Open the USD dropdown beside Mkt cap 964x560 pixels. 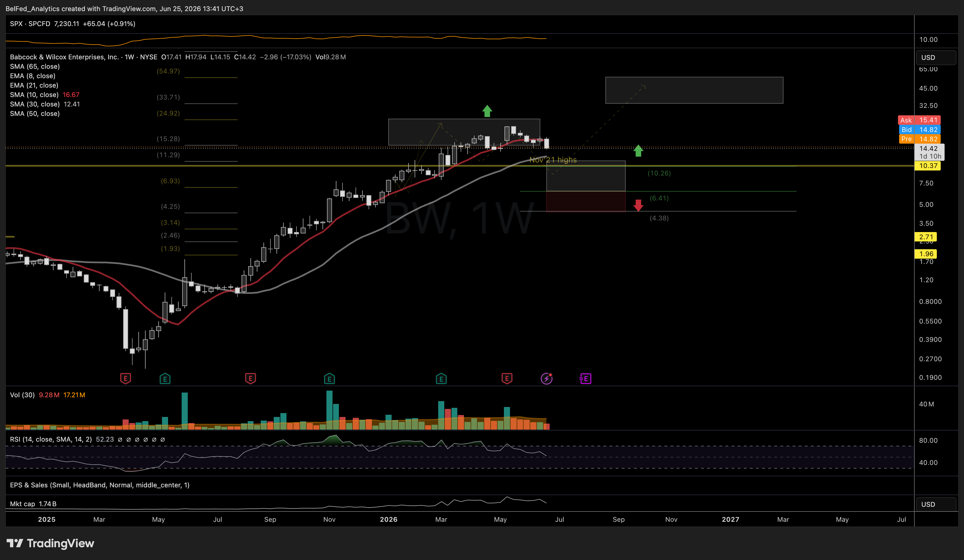point(936,504)
